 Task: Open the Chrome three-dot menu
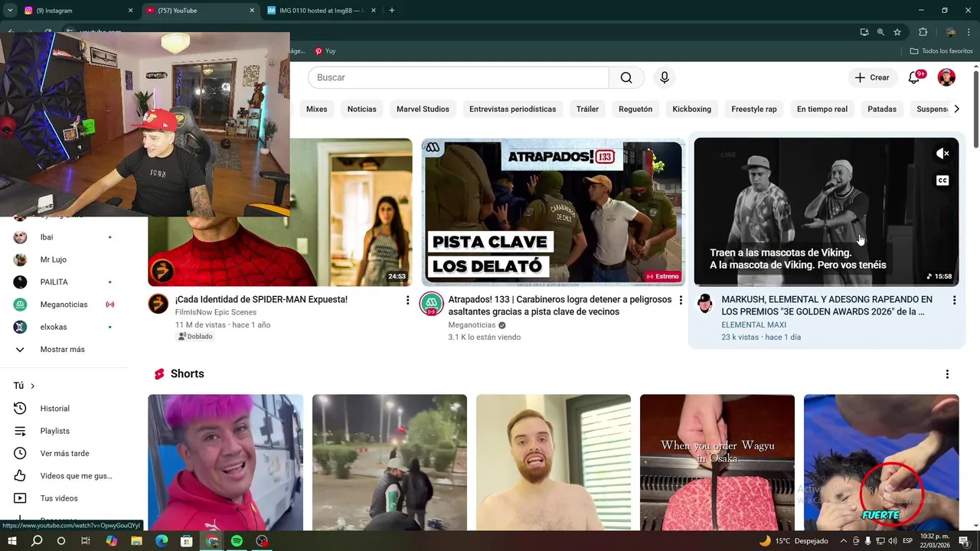pyautogui.click(x=969, y=32)
